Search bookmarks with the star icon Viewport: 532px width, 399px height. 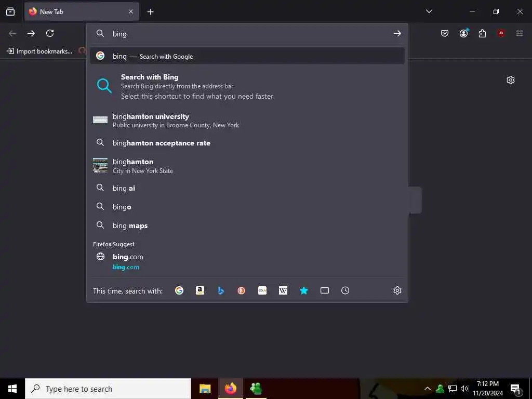pos(303,290)
